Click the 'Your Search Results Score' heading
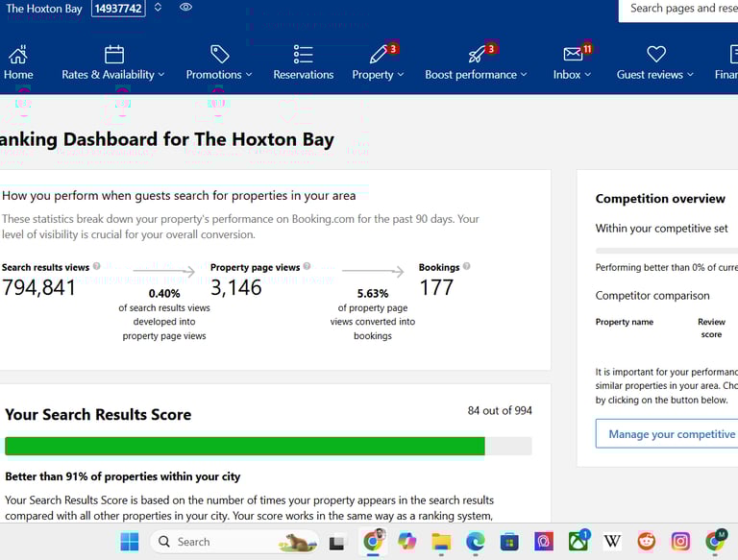This screenshot has width=738, height=560. point(98,415)
